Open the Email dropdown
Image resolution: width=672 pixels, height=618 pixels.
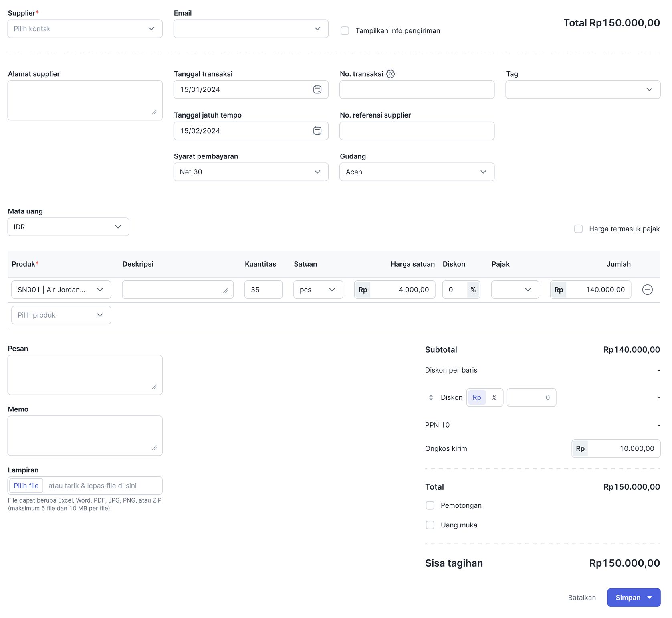point(251,29)
